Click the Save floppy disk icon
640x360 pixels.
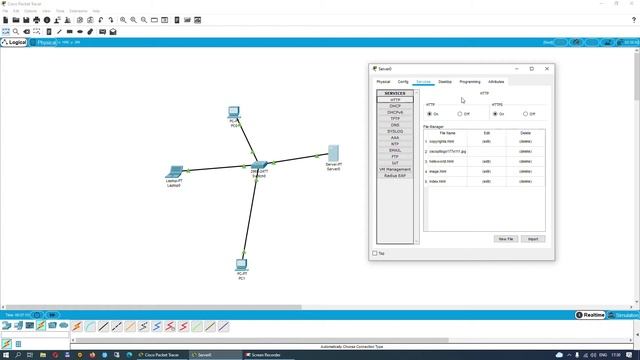[x=26, y=20]
